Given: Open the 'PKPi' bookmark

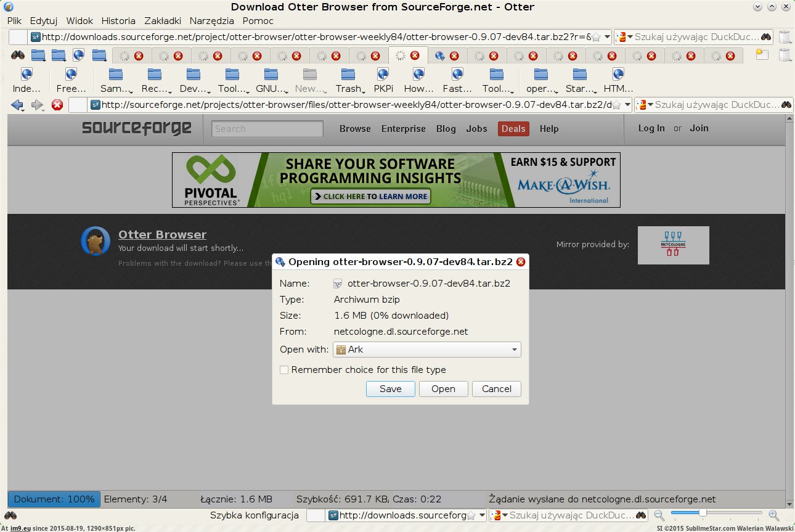Looking at the screenshot, I should (383, 81).
